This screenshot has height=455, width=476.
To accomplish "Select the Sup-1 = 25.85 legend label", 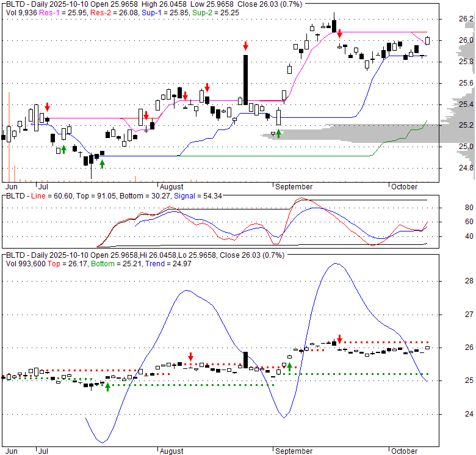I will click(x=166, y=13).
